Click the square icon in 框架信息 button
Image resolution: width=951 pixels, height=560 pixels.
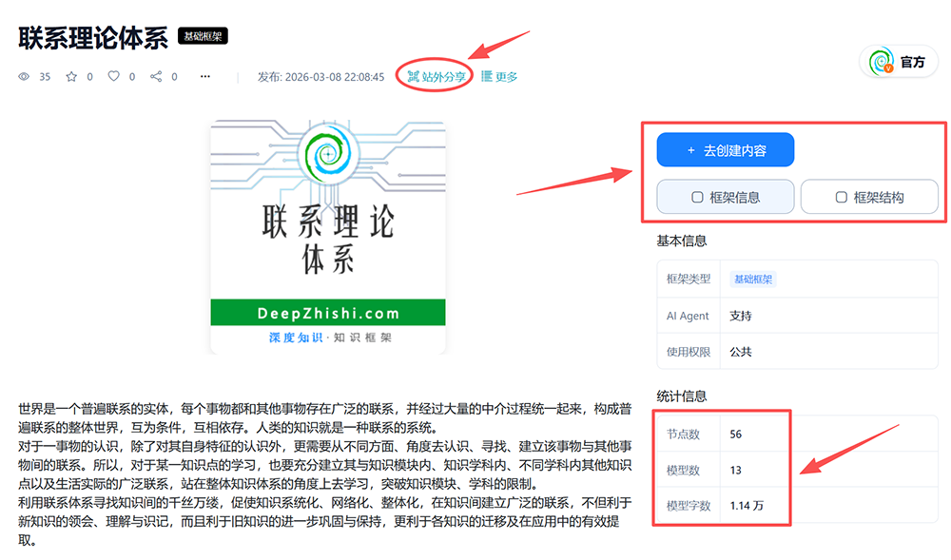point(697,197)
